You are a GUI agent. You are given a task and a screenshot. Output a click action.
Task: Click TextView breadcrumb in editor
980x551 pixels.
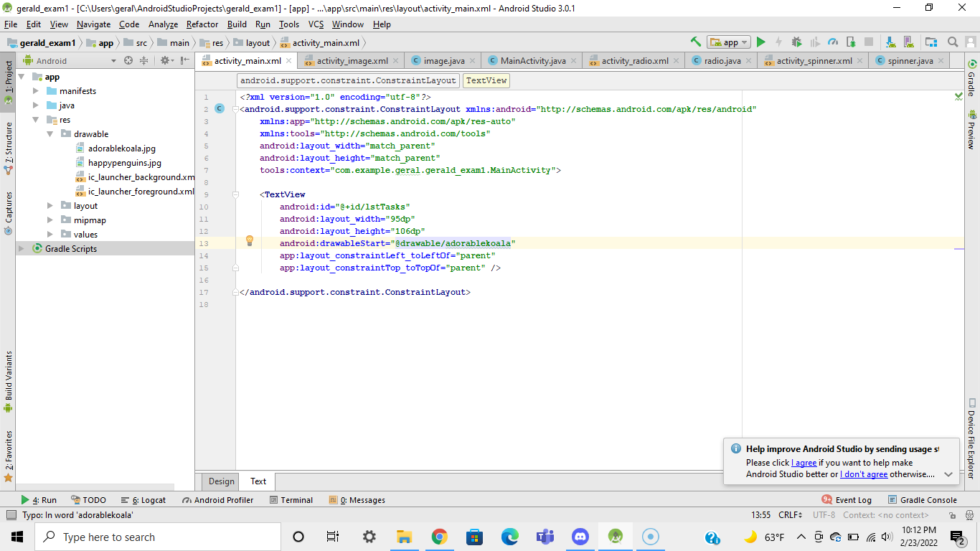tap(486, 80)
